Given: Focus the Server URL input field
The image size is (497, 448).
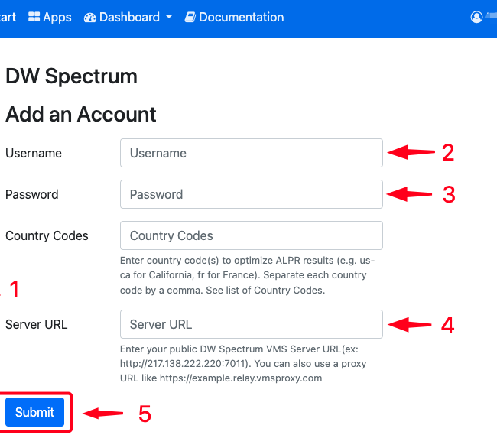Looking at the screenshot, I should coord(252,324).
